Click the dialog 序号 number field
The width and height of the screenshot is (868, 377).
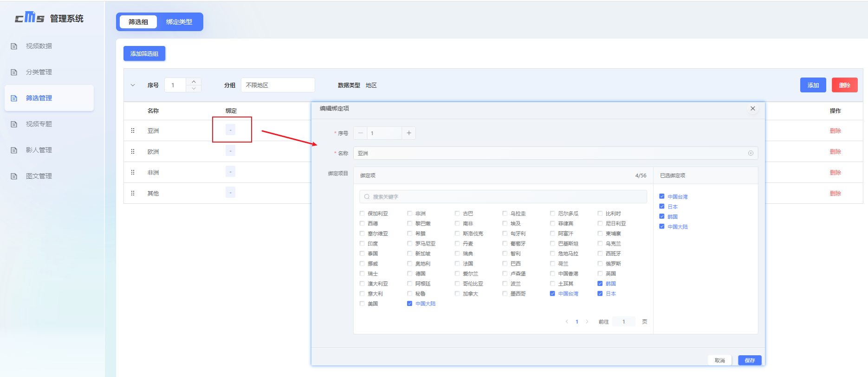click(x=384, y=133)
